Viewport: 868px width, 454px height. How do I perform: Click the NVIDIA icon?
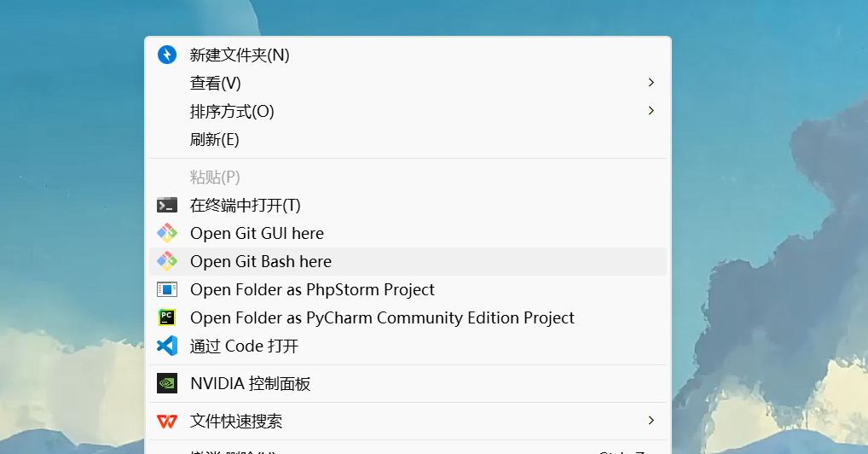click(x=167, y=383)
